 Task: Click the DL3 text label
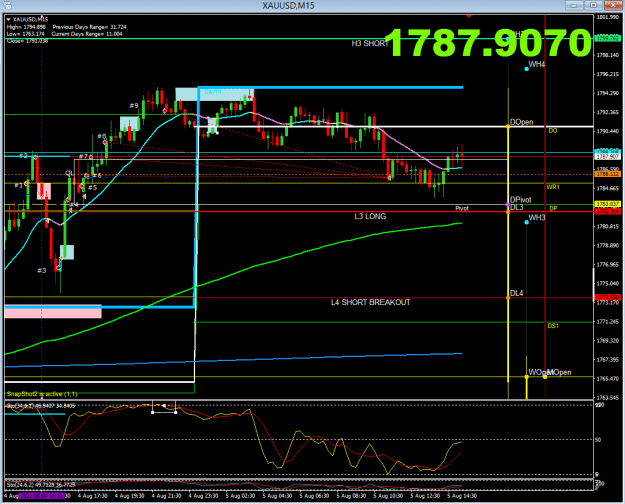(x=517, y=207)
